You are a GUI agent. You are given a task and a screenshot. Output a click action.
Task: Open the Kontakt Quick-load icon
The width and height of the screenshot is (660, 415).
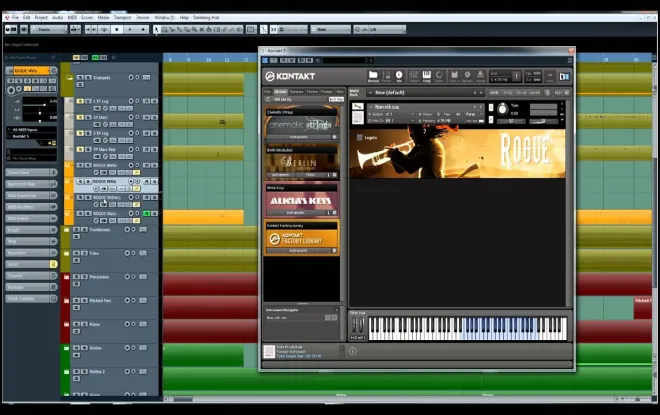(x=439, y=76)
